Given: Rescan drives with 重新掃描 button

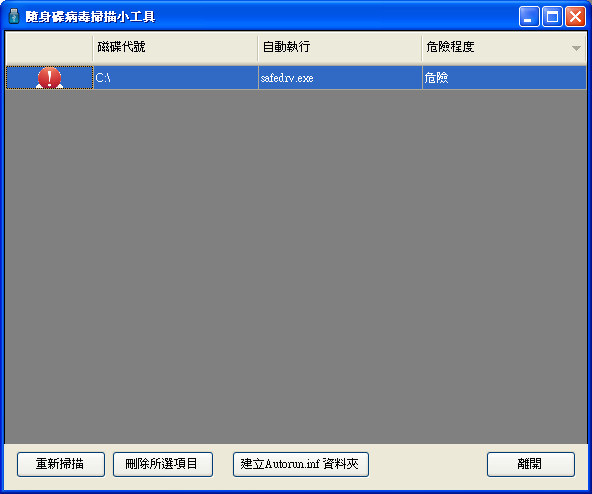Looking at the screenshot, I should (61, 464).
